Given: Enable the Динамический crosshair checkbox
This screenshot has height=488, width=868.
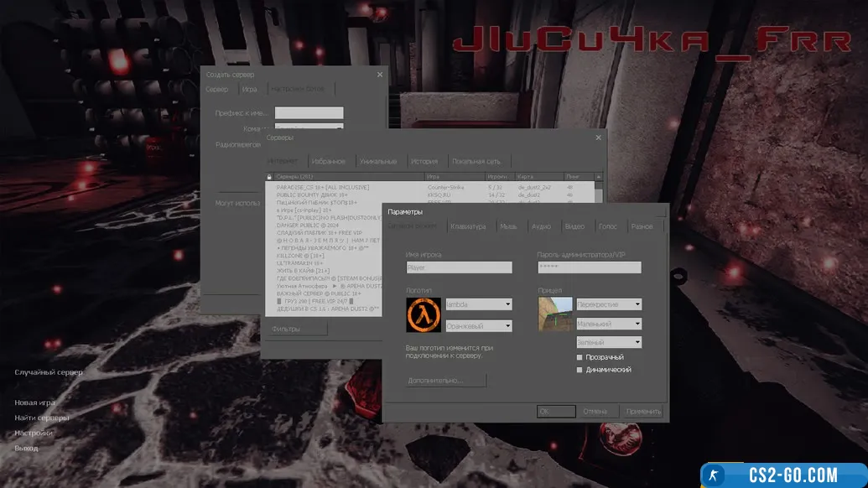Looking at the screenshot, I should 580,370.
